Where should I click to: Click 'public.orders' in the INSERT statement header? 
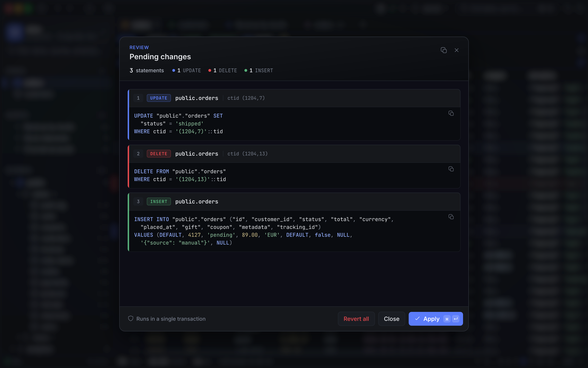[197, 201]
